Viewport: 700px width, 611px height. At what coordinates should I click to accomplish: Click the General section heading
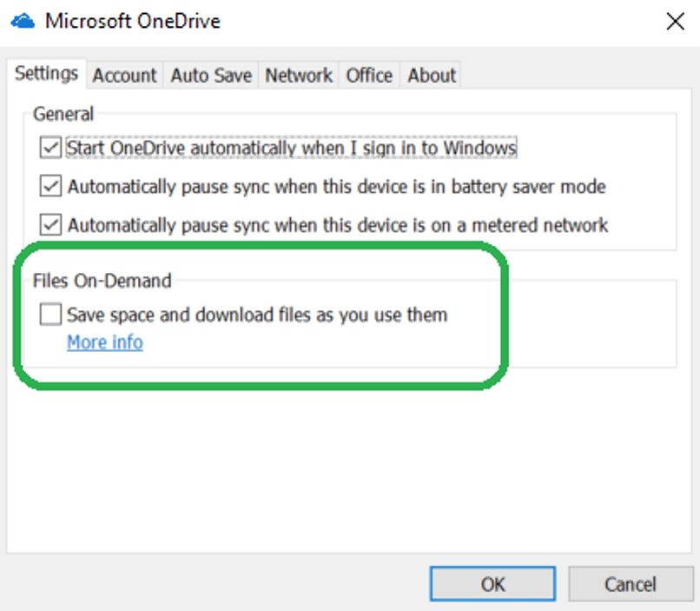coord(63,114)
